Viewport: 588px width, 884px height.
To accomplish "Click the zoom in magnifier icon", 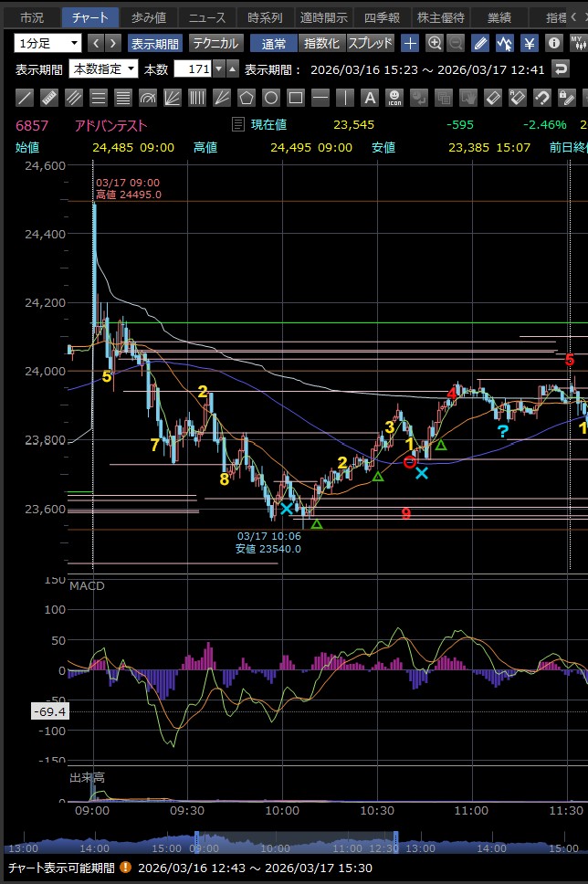I will pyautogui.click(x=435, y=43).
